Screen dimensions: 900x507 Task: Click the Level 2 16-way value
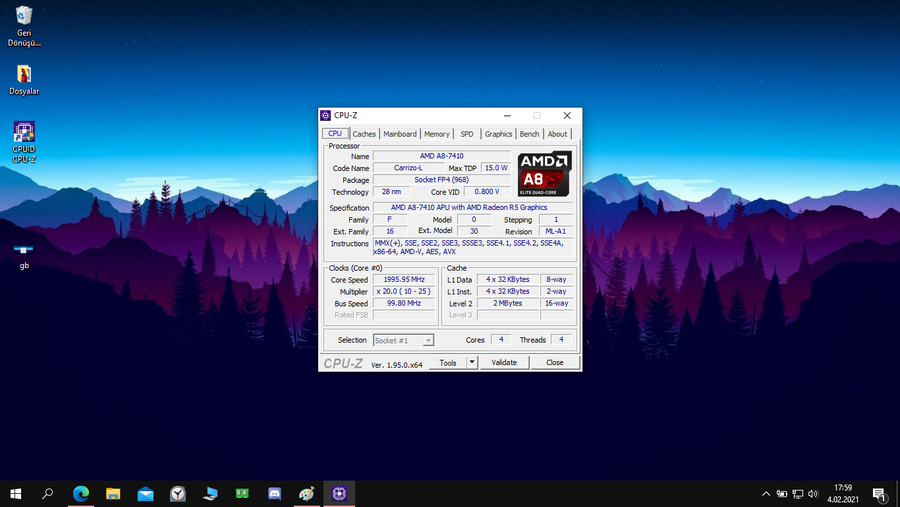556,303
